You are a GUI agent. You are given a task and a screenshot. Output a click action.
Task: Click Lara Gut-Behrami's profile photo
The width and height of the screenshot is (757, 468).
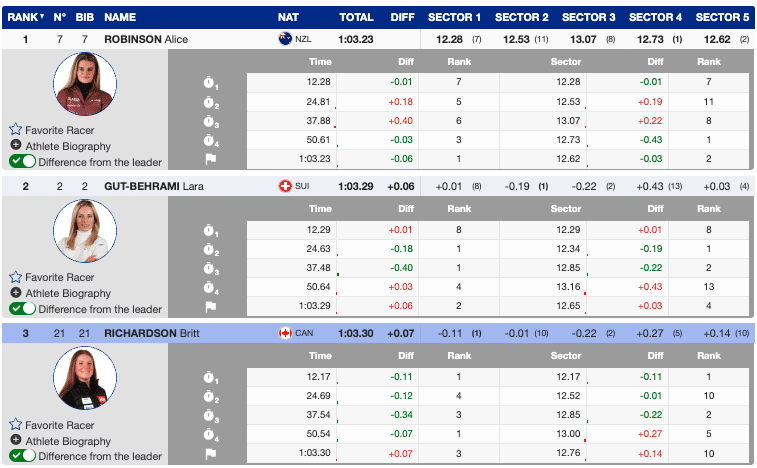pos(84,232)
